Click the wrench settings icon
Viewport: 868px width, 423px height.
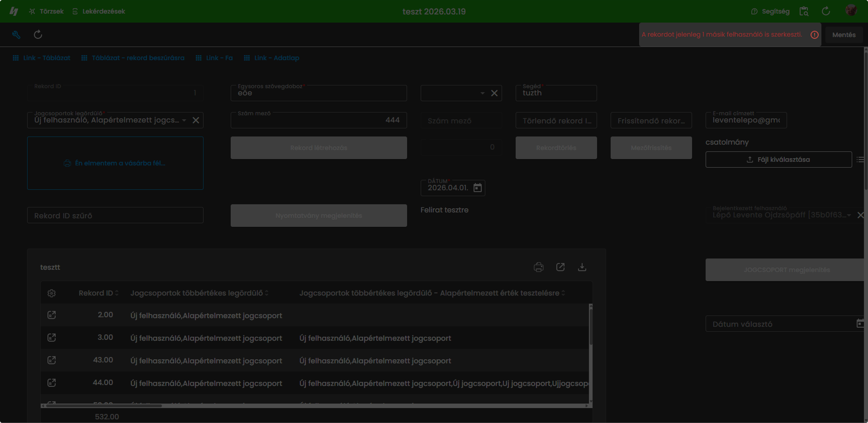click(16, 35)
